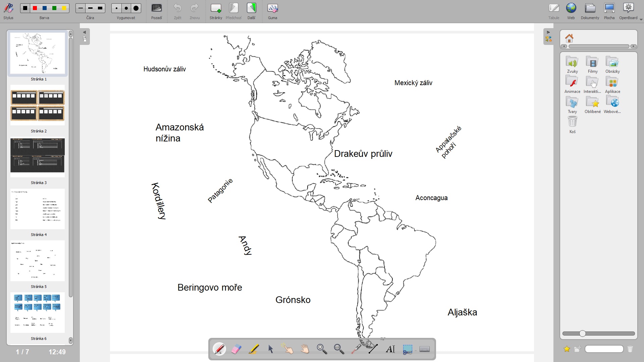Click the Guma clear page button
Image resolution: width=644 pixels, height=362 pixels.
point(273,11)
